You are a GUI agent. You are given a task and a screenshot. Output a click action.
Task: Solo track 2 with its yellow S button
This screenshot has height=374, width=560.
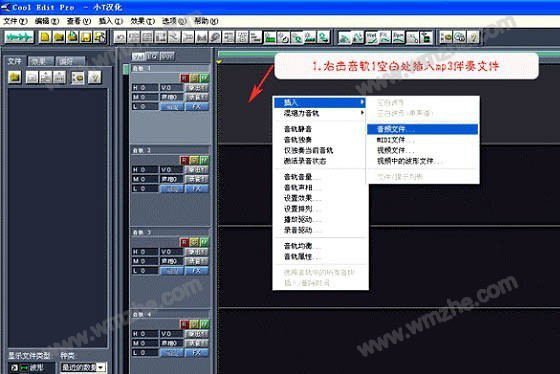[x=194, y=160]
